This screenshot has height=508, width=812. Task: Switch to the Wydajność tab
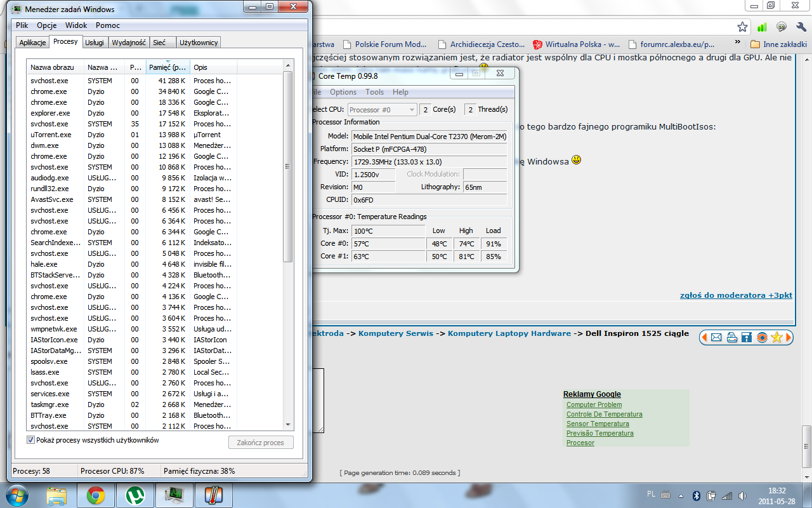pos(129,43)
